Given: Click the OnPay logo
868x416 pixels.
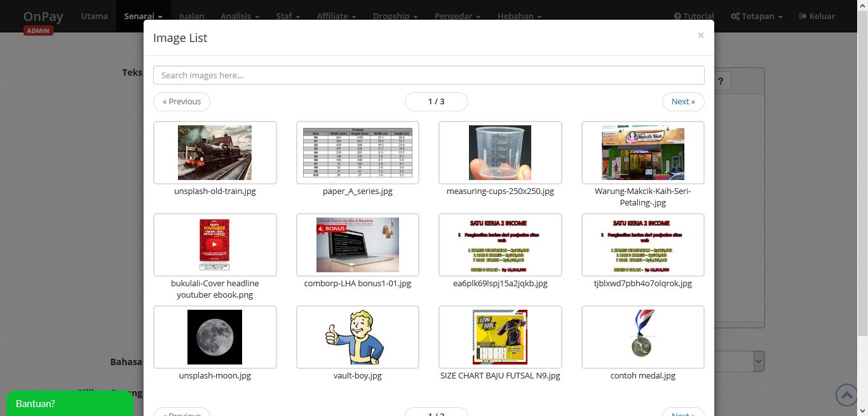Looking at the screenshot, I should click(43, 17).
